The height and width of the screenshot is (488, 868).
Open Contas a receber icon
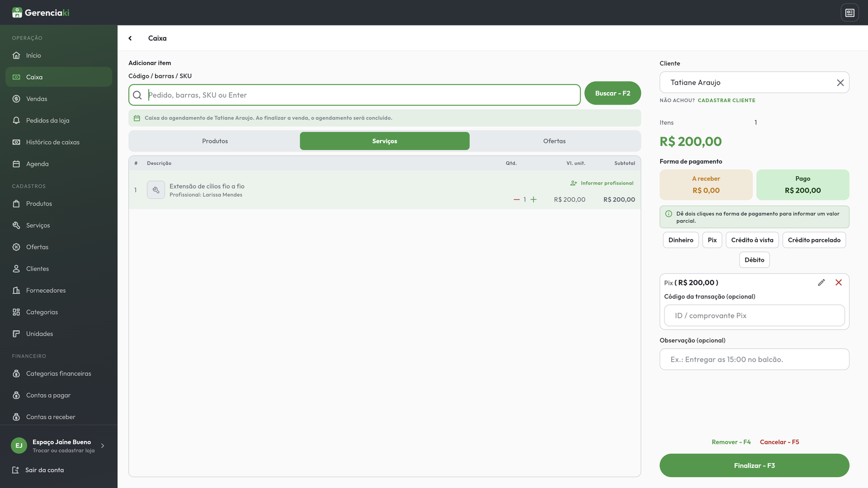pos(16,417)
